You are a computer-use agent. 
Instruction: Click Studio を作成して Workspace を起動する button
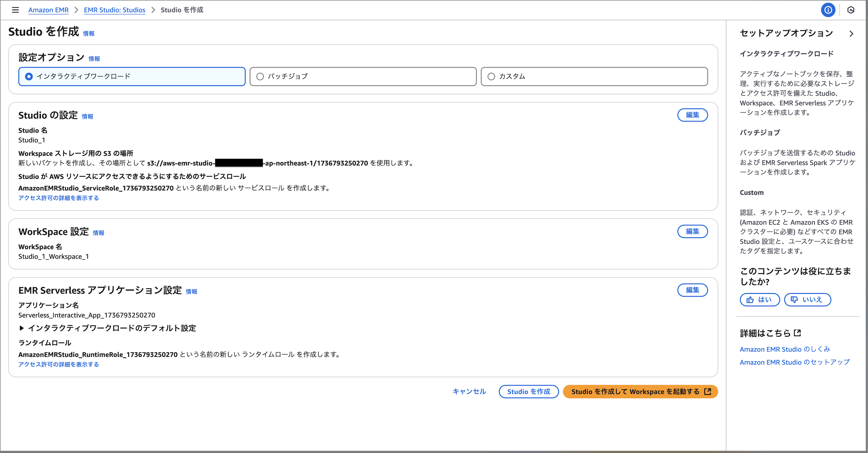pyautogui.click(x=640, y=392)
